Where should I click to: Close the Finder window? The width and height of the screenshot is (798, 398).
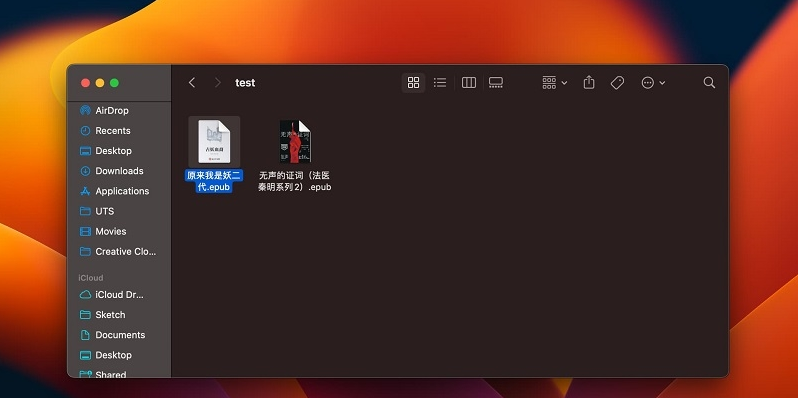(x=86, y=82)
